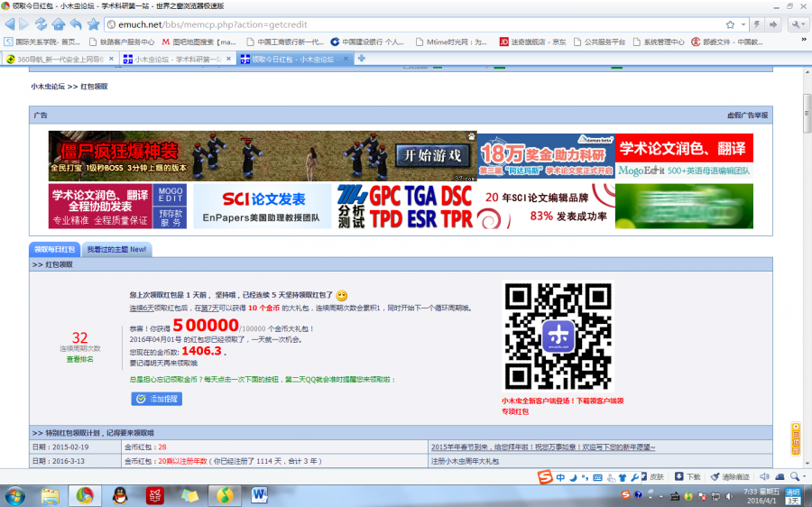The height and width of the screenshot is (507, 812).
Task: Open Sogou skin shirt icon
Action: click(623, 477)
